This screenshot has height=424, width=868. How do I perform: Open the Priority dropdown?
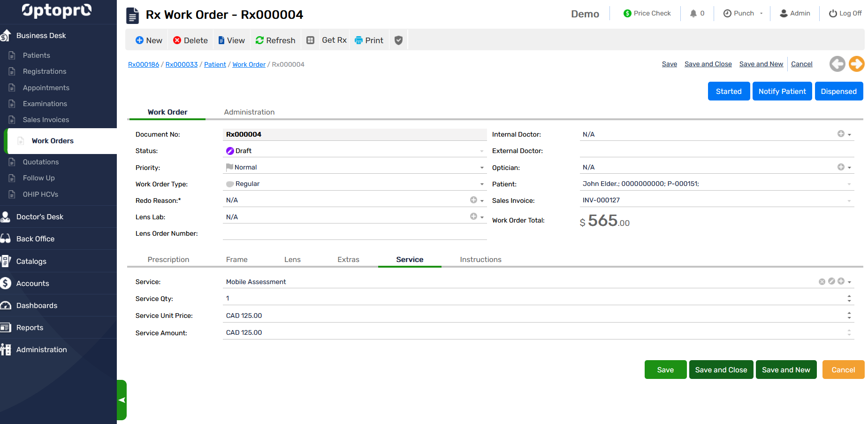click(482, 168)
